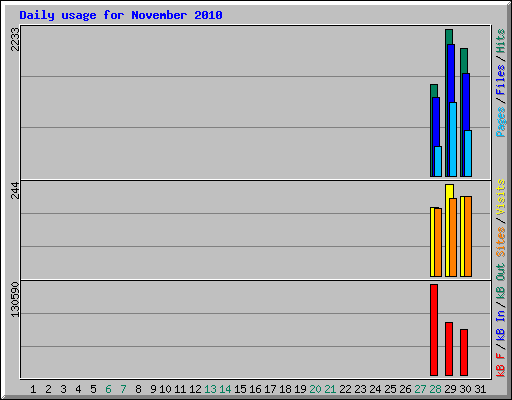Select the red kB bar for day 30
This screenshot has width=512, height=400.
464,352
